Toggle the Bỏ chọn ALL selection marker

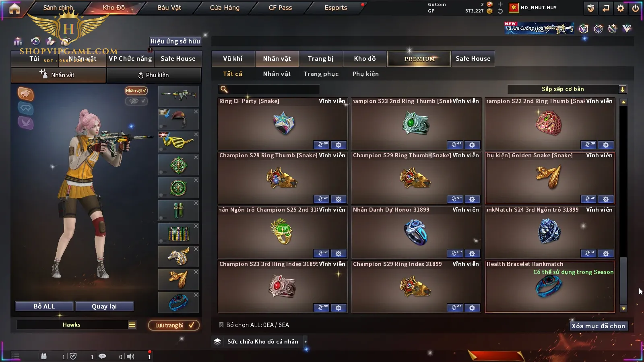tap(221, 325)
